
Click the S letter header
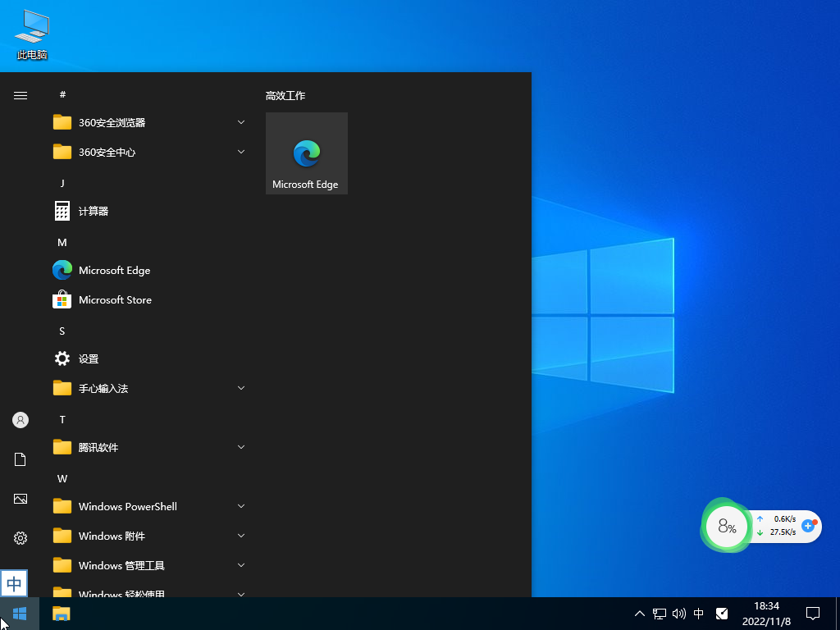pos(62,331)
